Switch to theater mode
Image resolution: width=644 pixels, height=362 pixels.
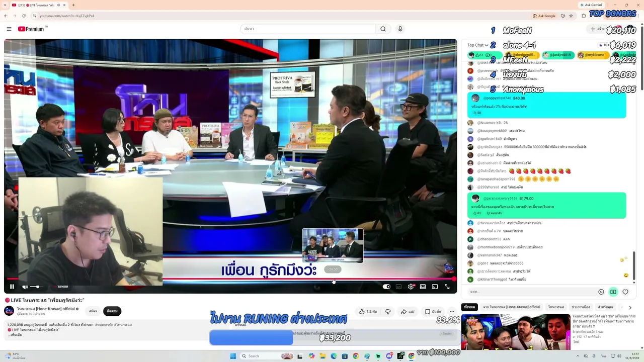tap(423, 287)
